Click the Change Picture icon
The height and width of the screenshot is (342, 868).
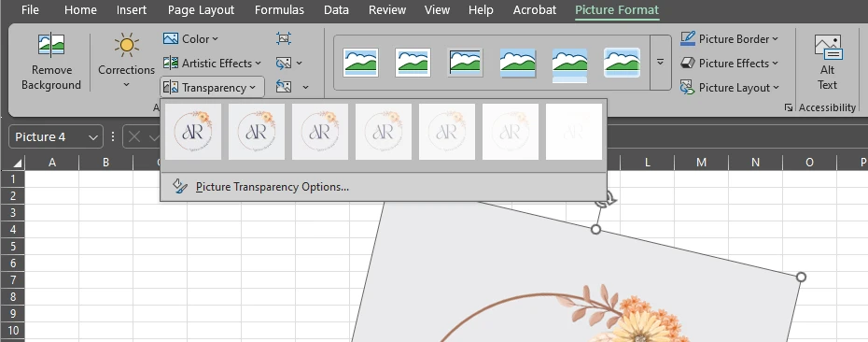(284, 64)
